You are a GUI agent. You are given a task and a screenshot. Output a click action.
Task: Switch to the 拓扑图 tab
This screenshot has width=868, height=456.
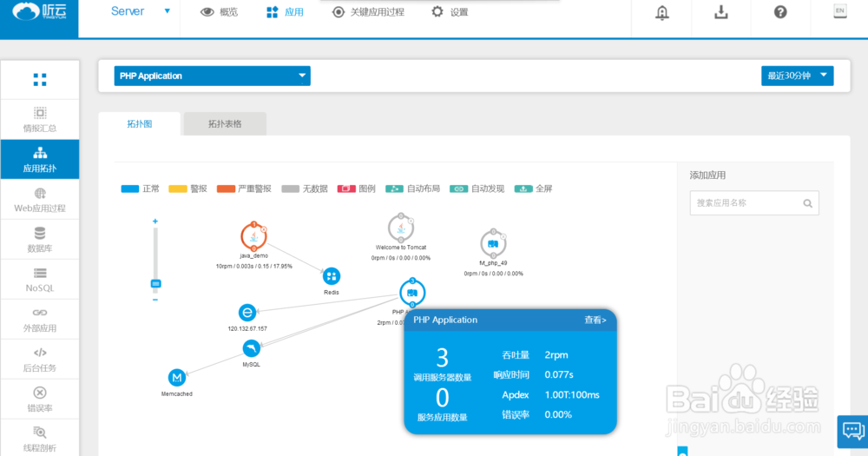140,124
